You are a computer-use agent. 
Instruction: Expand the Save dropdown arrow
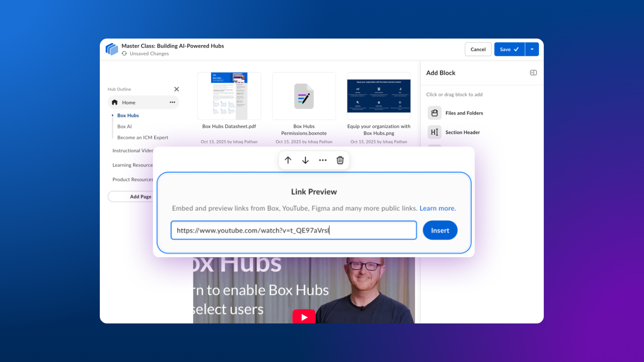click(532, 49)
